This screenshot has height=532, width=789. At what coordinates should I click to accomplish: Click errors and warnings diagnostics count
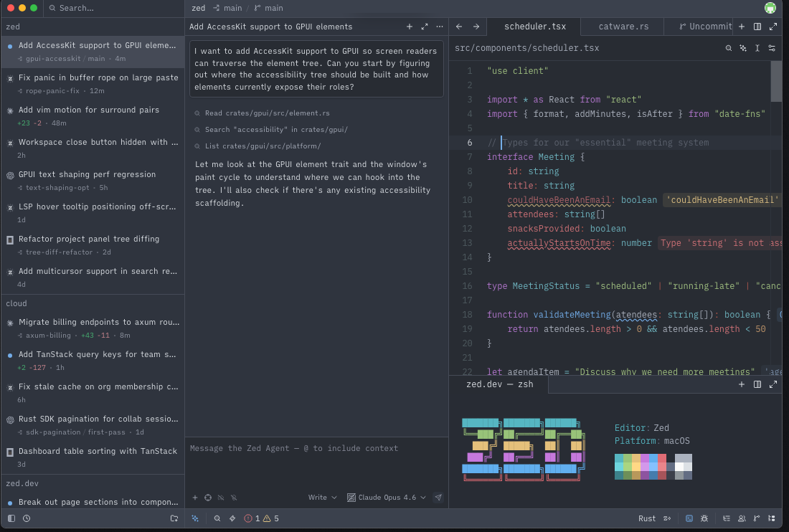(261, 518)
